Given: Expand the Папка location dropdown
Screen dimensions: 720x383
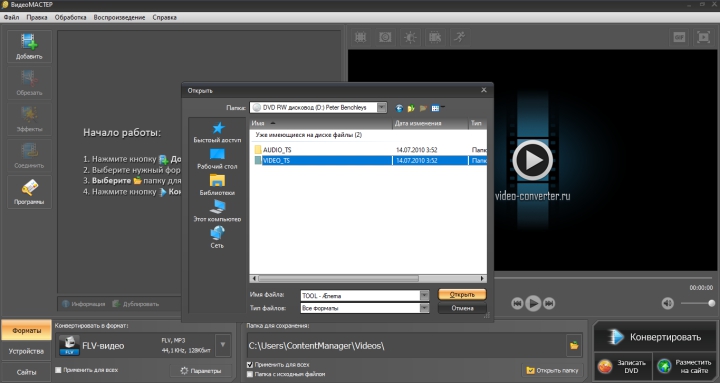Looking at the screenshot, I should (x=382, y=107).
